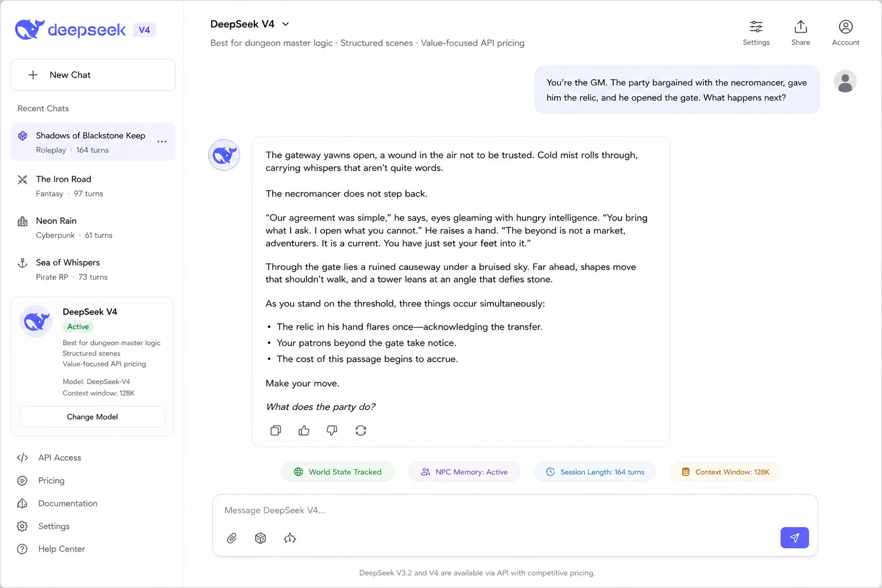Copy the response with the copy icon
Viewport: 882px width, 588px height.
(276, 430)
